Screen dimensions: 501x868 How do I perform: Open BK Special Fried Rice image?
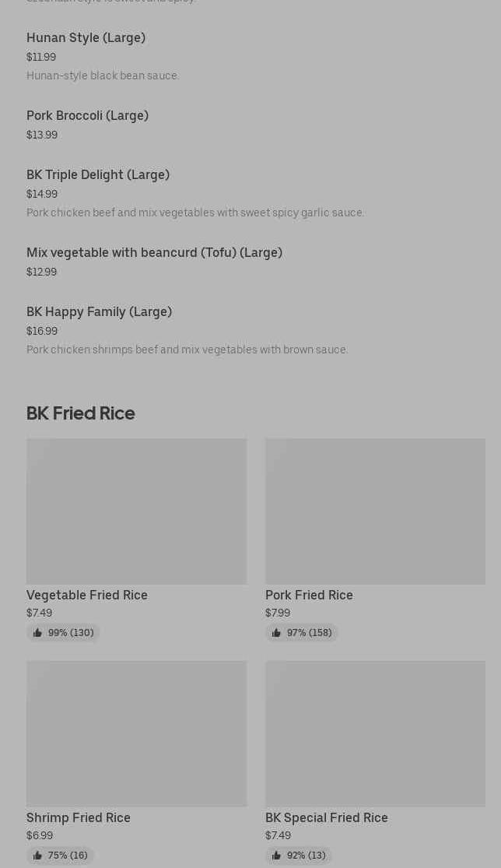[x=376, y=733]
